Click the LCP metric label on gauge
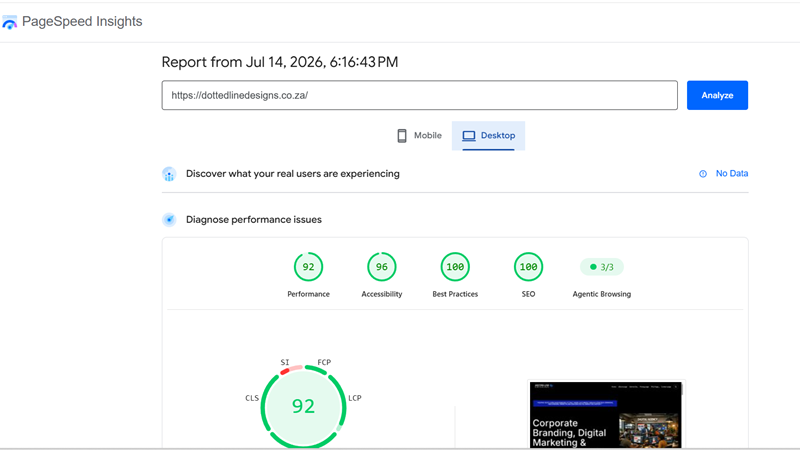Screen dimensions: 800x450 pos(355,398)
